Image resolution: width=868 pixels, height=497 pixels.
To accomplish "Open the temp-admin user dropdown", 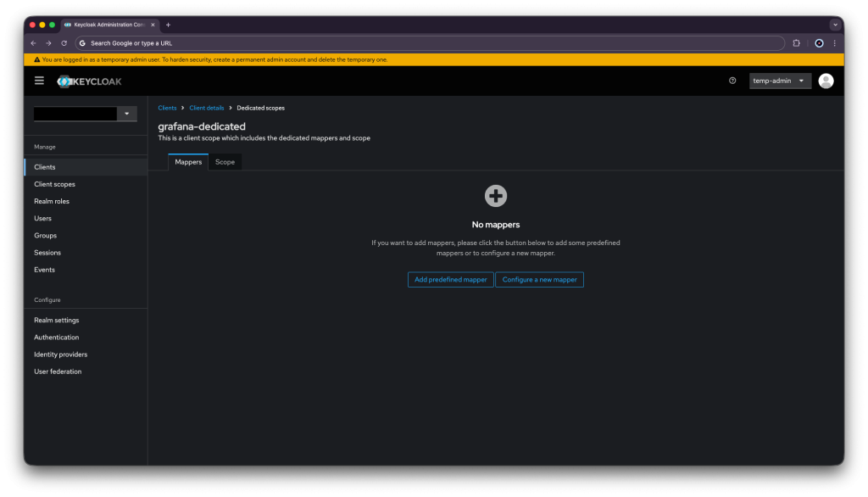I will tap(780, 81).
